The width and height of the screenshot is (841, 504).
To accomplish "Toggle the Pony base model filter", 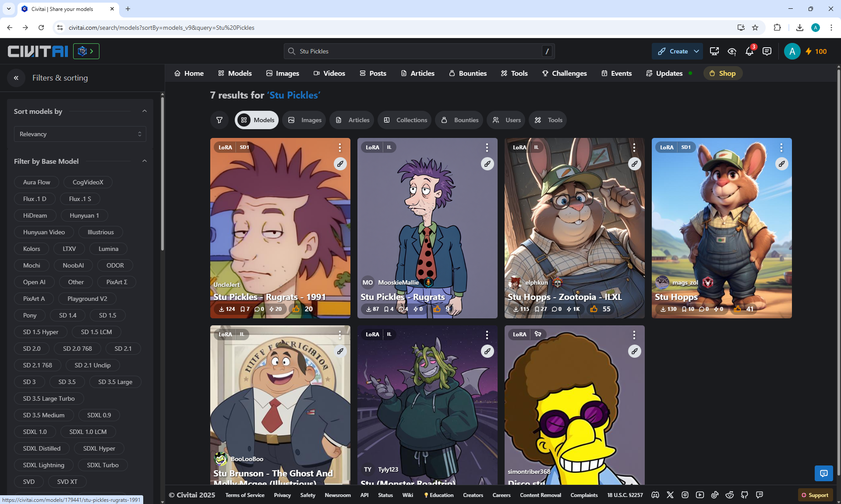I will 30,315.
